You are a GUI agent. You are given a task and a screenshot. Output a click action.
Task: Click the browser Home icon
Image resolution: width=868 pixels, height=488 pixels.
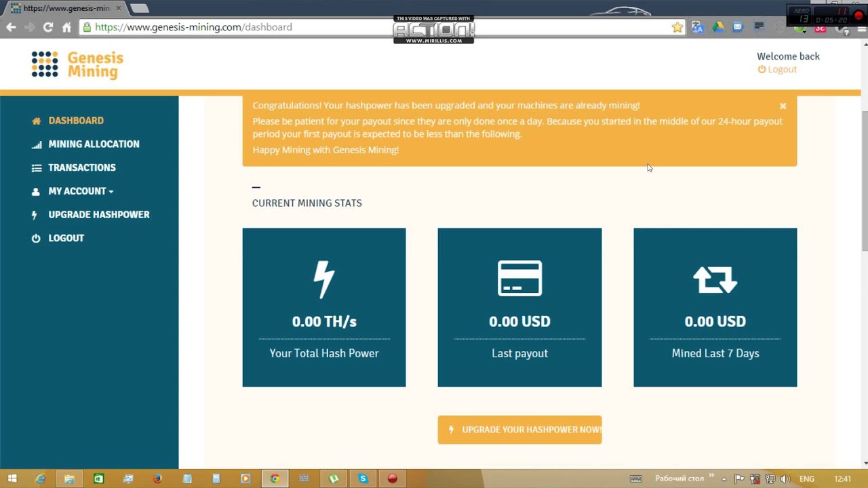tap(66, 27)
